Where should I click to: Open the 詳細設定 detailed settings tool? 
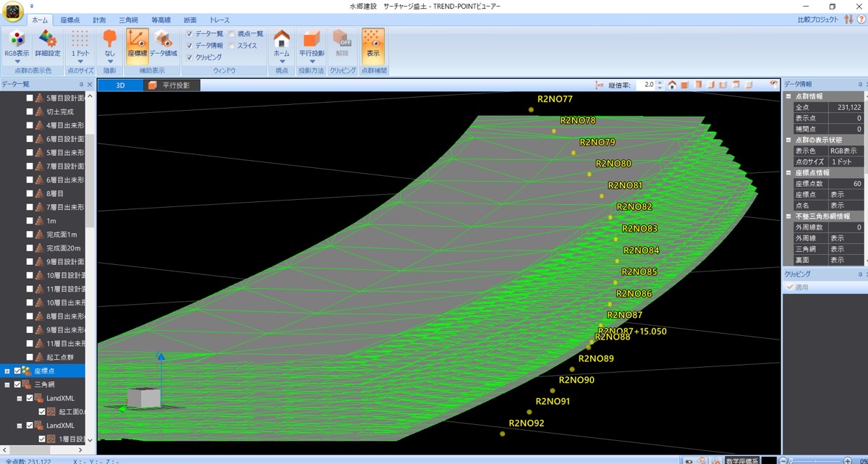[x=48, y=45]
